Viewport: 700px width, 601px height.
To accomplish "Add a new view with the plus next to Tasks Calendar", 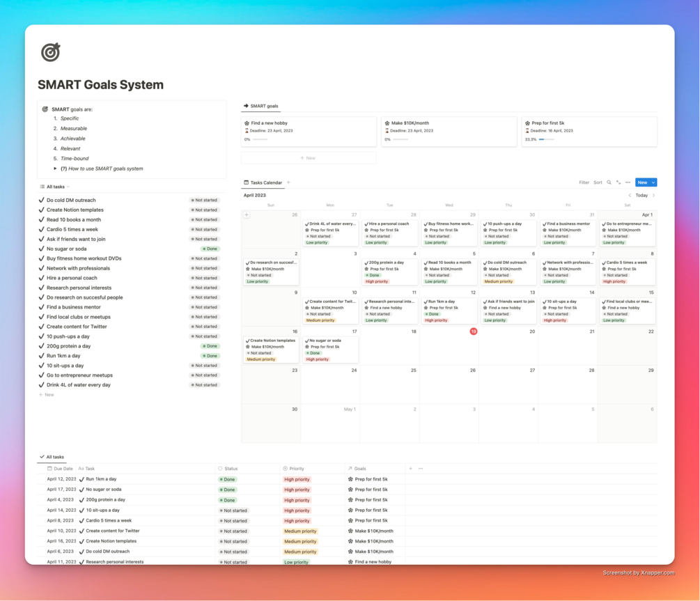I will pos(288,182).
